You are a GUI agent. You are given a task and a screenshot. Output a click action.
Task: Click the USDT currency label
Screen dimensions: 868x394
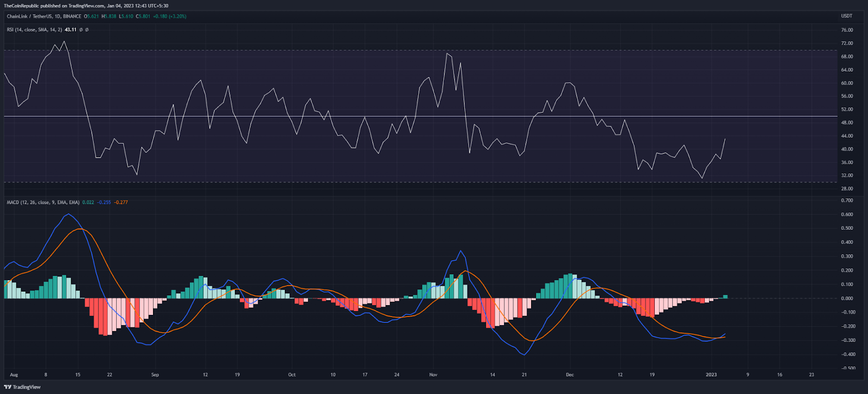click(847, 16)
